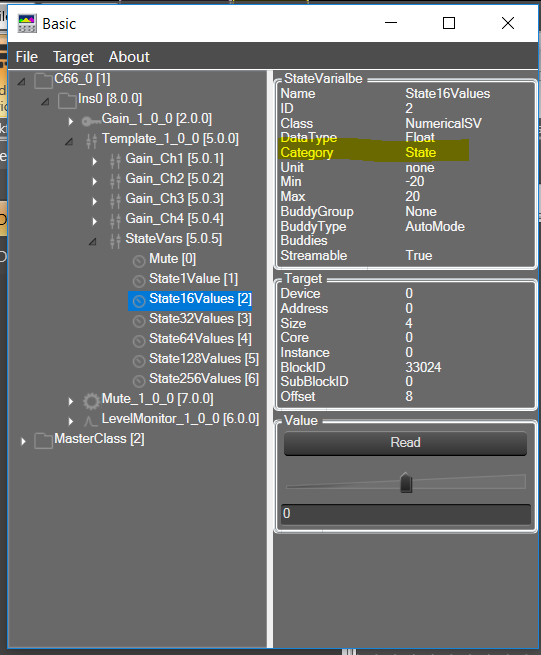
Task: Click the sliders icon beside Gain_Ch3
Action: tap(115, 201)
